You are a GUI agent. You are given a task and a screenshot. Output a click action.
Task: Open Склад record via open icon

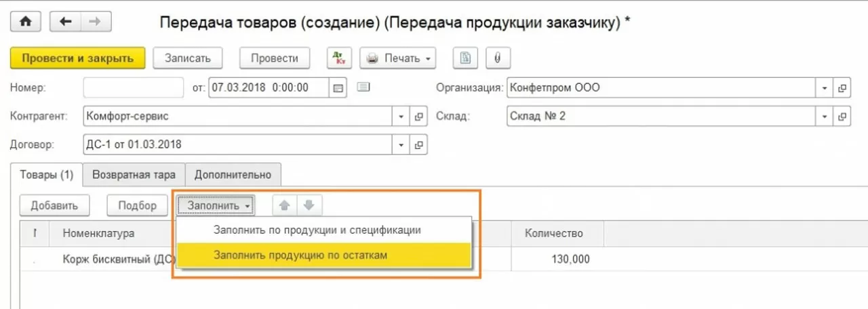842,116
